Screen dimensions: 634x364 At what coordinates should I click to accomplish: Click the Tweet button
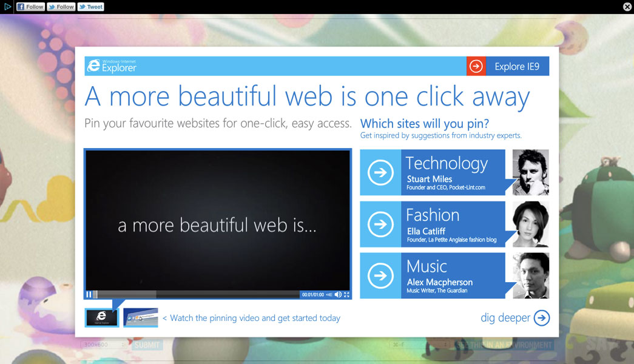tap(90, 7)
